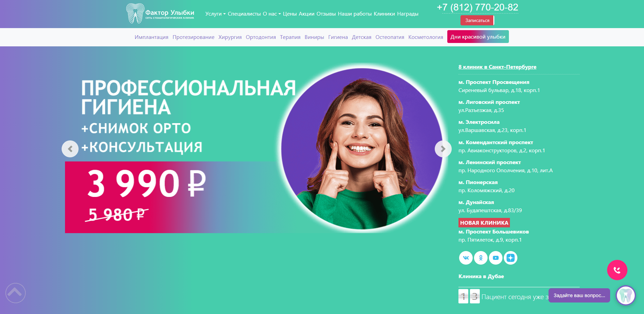Click the pink phone callback icon
Screen dimensions: 644x314
point(617,270)
